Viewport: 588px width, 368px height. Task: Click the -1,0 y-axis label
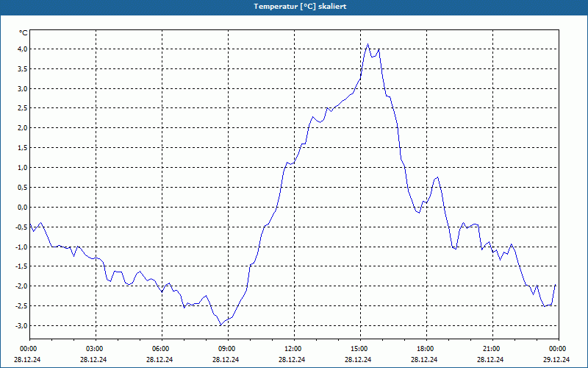coord(21,247)
